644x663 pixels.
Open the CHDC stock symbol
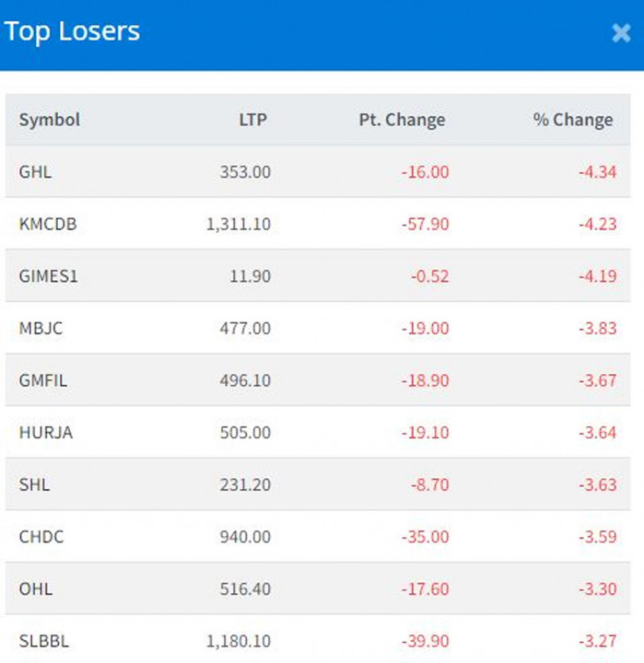click(x=41, y=537)
